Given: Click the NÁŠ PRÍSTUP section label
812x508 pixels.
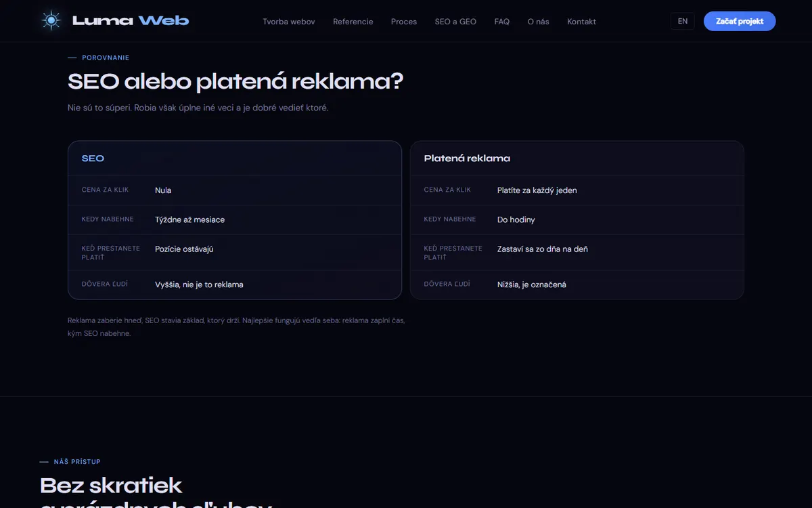Looking at the screenshot, I should pyautogui.click(x=77, y=461).
